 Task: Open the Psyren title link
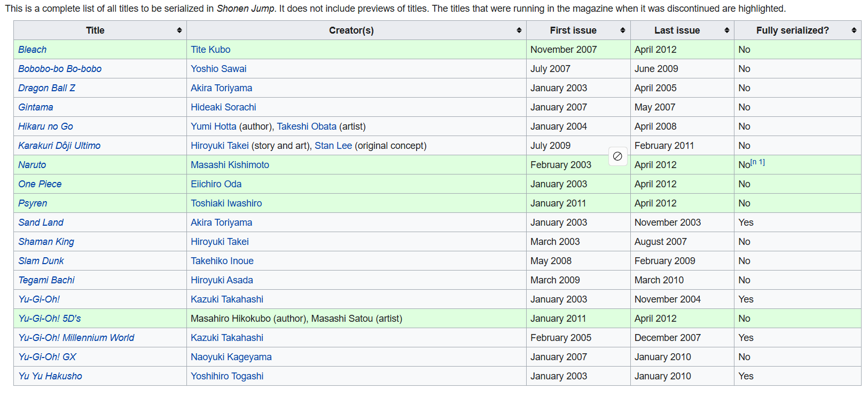33,203
